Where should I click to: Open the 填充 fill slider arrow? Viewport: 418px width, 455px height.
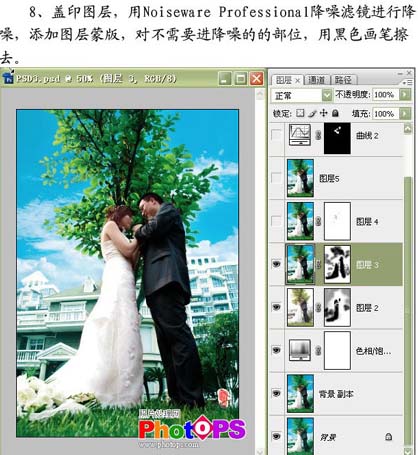[x=405, y=114]
